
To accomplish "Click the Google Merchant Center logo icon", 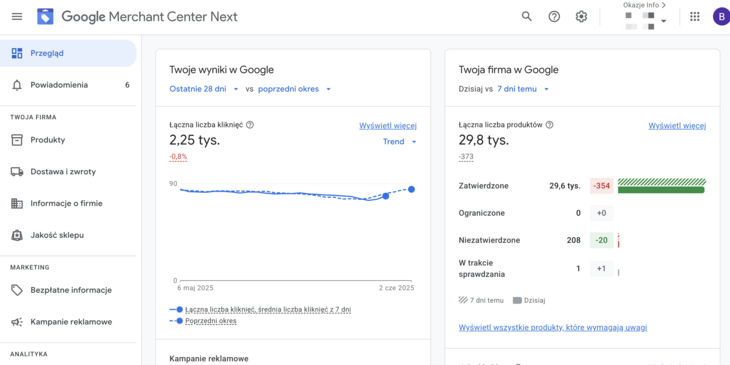I will [x=46, y=17].
